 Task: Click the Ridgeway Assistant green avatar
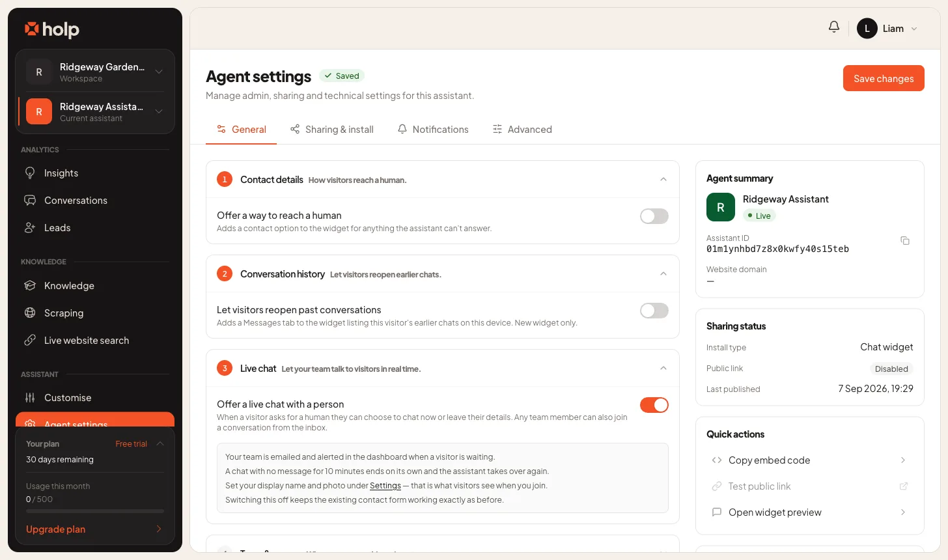click(721, 207)
